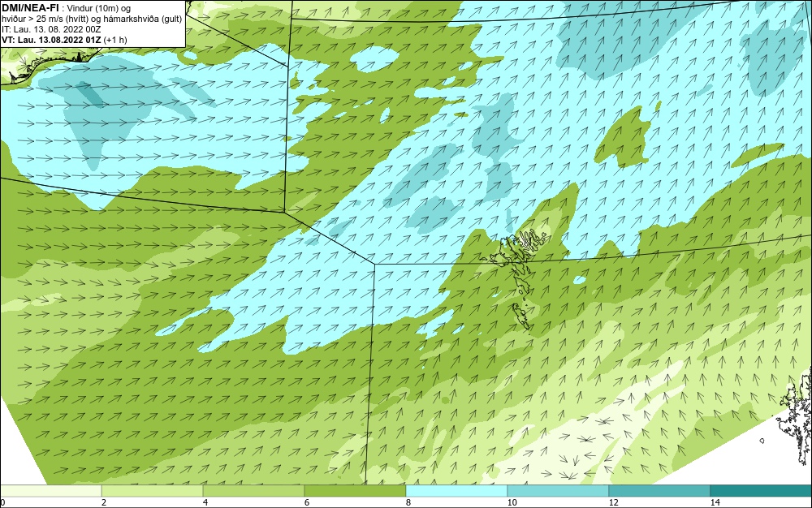Viewport: 812px width, 508px height.
Task: Click the scale label "4"
Action: point(205,502)
